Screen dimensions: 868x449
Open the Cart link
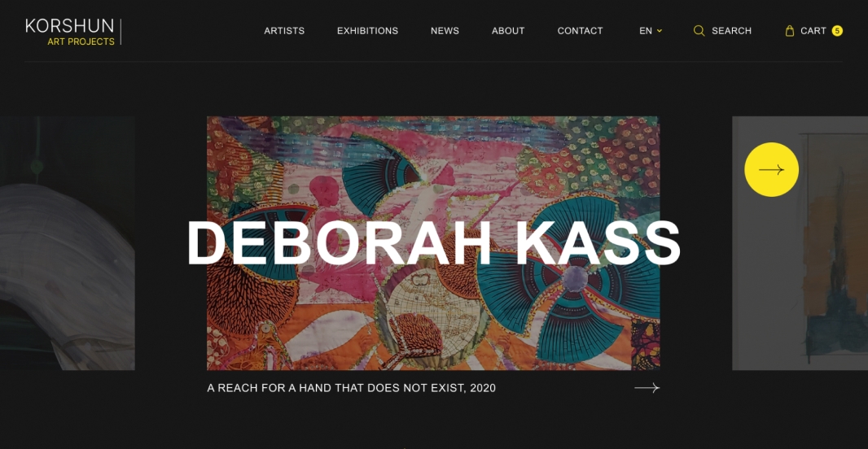813,31
